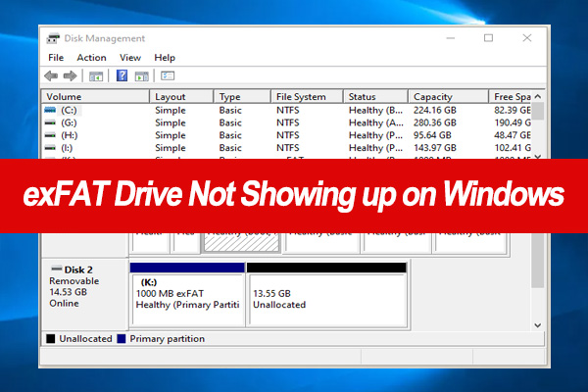Screen dimensions: 588x392
Task: Click the disk pane scroll-down arrow
Action: tap(538, 325)
